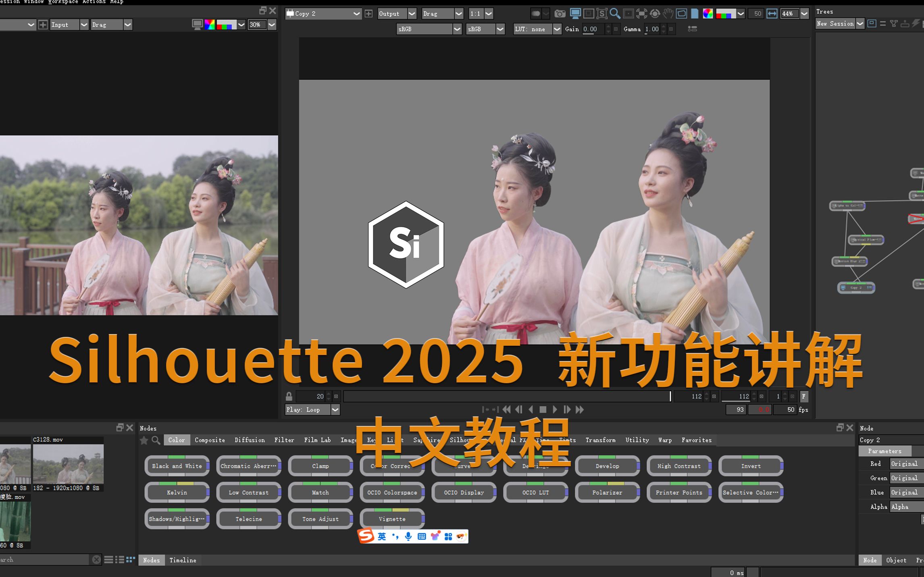Click the snapshot camera icon
Screen dimensions: 924x577
coord(560,14)
